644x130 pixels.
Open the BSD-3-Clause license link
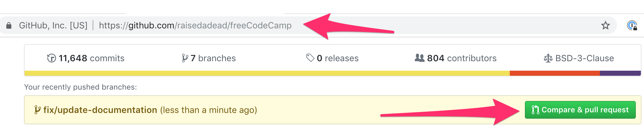pyautogui.click(x=584, y=58)
